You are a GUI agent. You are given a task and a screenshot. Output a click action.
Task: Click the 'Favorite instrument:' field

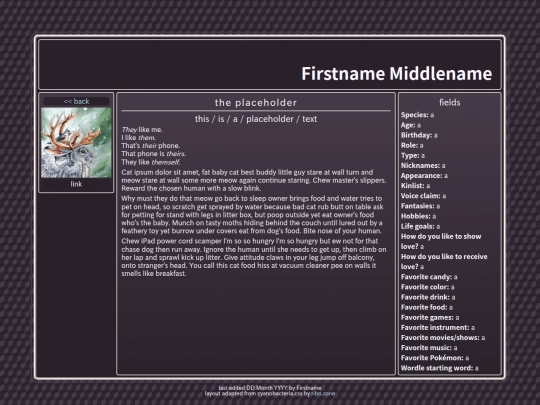click(x=438, y=328)
